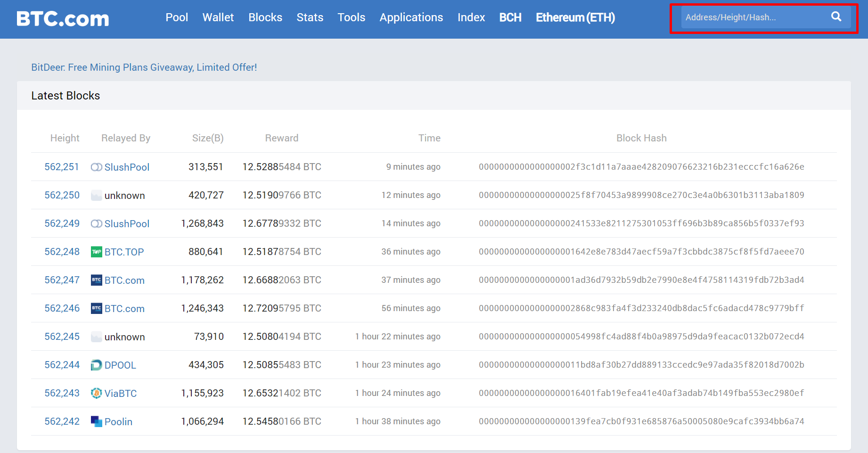The width and height of the screenshot is (868, 453).
Task: Click the SlushPool icon in row 562,251
Action: click(x=96, y=167)
